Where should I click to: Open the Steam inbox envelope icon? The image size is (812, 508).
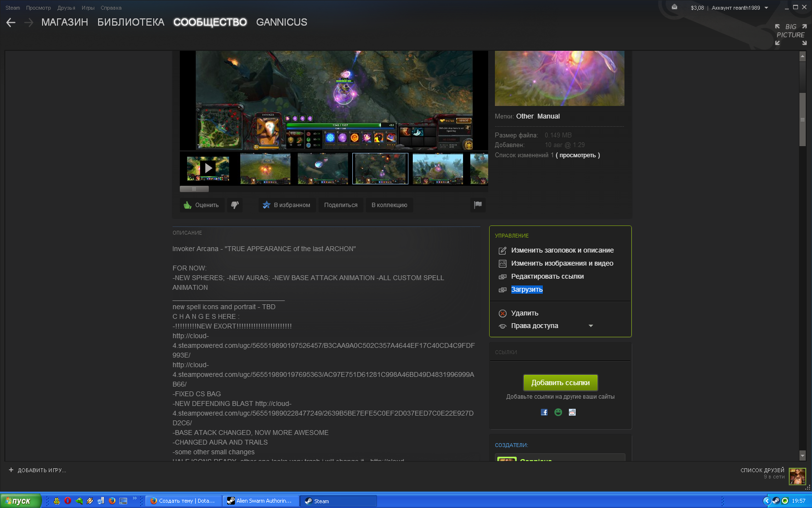(674, 7)
